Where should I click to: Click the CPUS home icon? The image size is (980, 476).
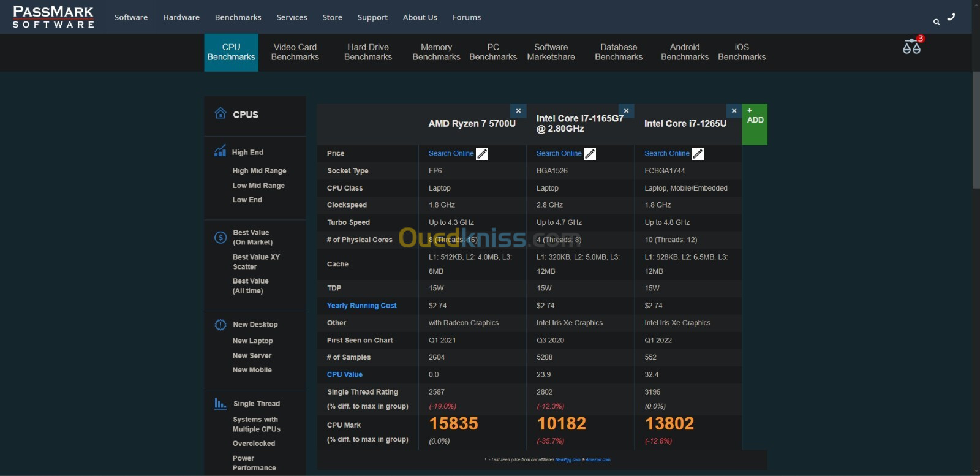pyautogui.click(x=221, y=113)
